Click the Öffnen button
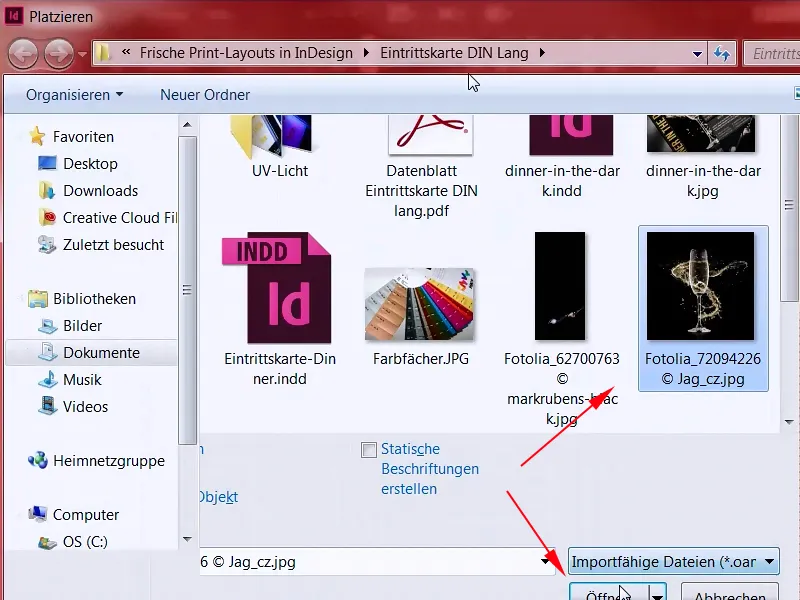This screenshot has width=800, height=600. point(609,592)
